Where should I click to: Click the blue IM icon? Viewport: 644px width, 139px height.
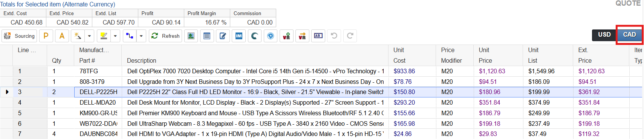point(239,36)
